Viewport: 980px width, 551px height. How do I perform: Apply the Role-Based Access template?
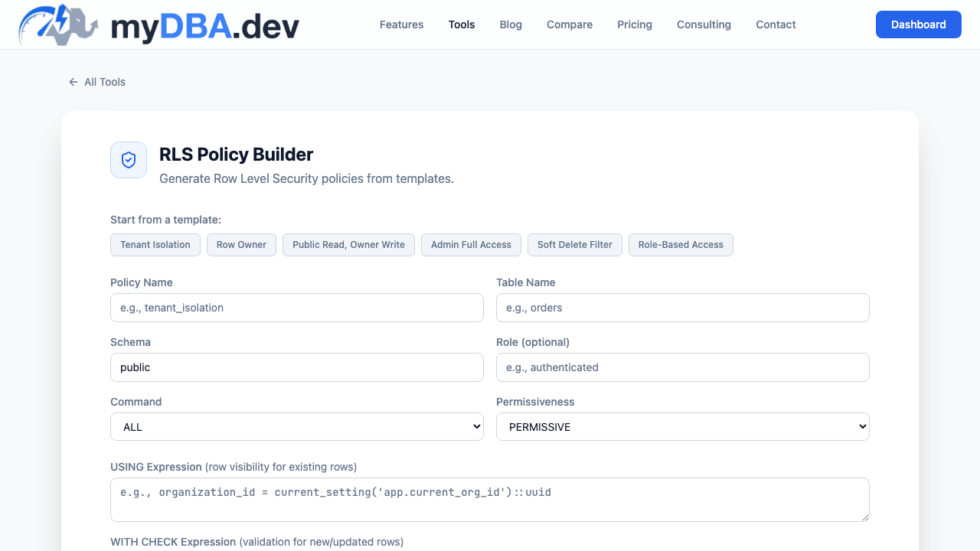click(x=681, y=245)
